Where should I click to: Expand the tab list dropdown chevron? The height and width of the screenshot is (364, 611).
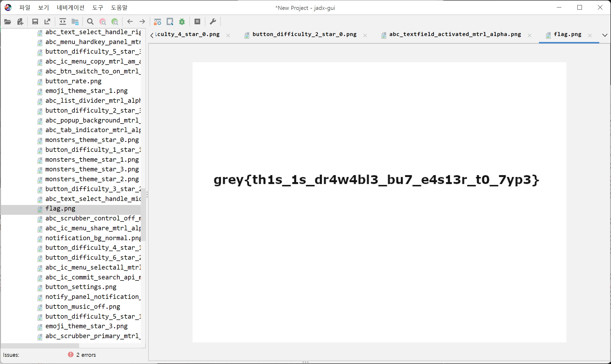[605, 35]
